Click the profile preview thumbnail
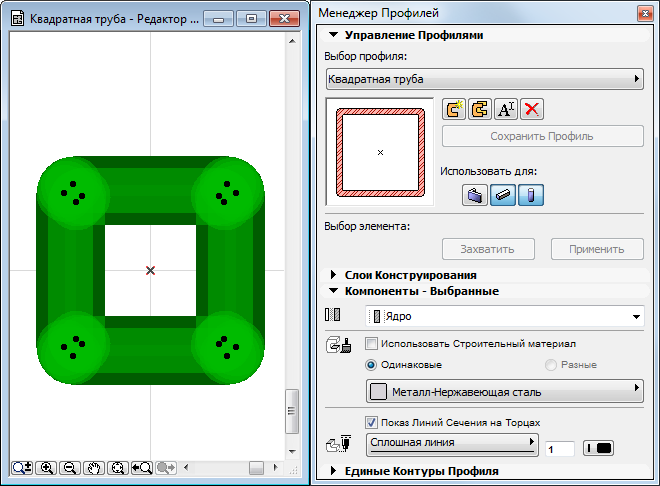This screenshot has width=660, height=486. tap(380, 152)
